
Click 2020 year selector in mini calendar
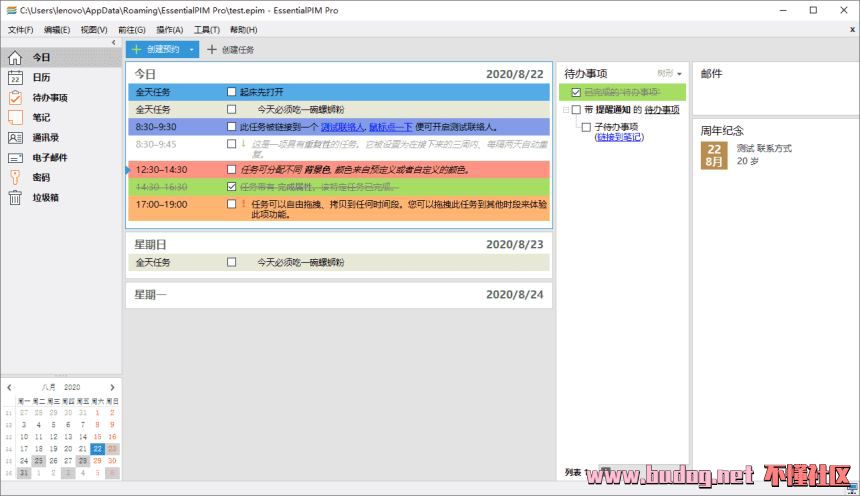[72, 387]
